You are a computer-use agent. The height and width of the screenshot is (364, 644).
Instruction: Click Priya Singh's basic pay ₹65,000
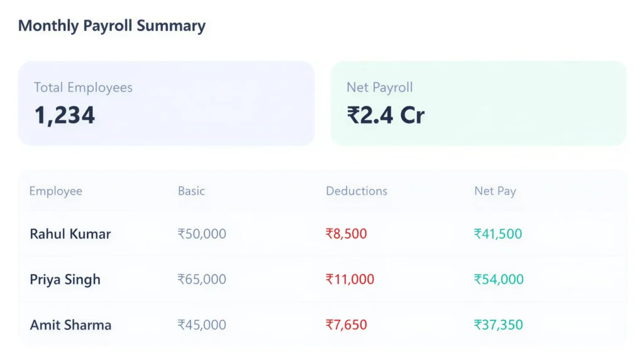pos(201,279)
